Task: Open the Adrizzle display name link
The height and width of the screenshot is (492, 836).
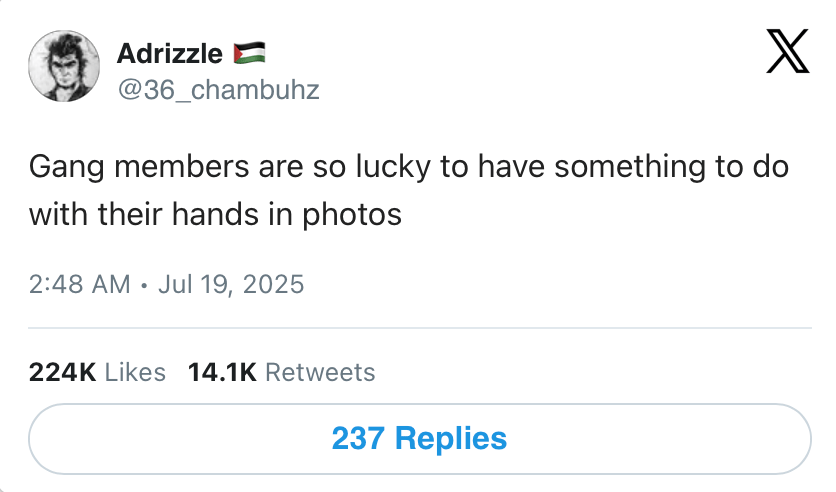Action: click(170, 53)
